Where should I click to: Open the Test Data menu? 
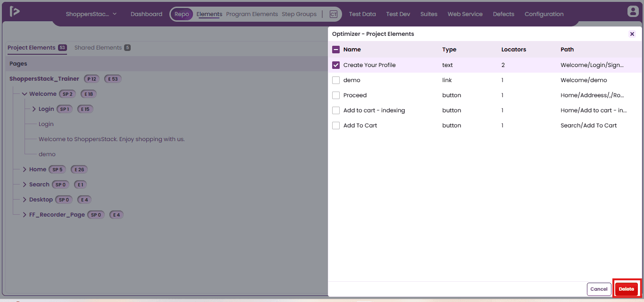pyautogui.click(x=362, y=14)
